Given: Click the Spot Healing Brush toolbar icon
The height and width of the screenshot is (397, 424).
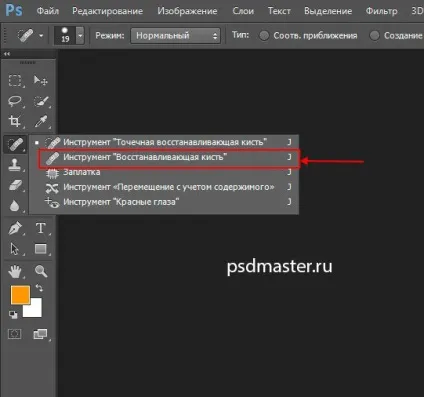Looking at the screenshot, I should [x=15, y=144].
